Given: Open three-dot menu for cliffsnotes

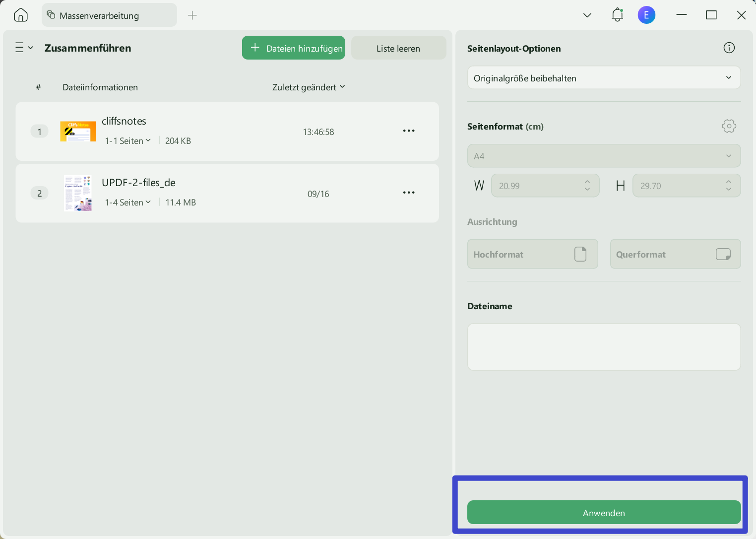Looking at the screenshot, I should [409, 131].
